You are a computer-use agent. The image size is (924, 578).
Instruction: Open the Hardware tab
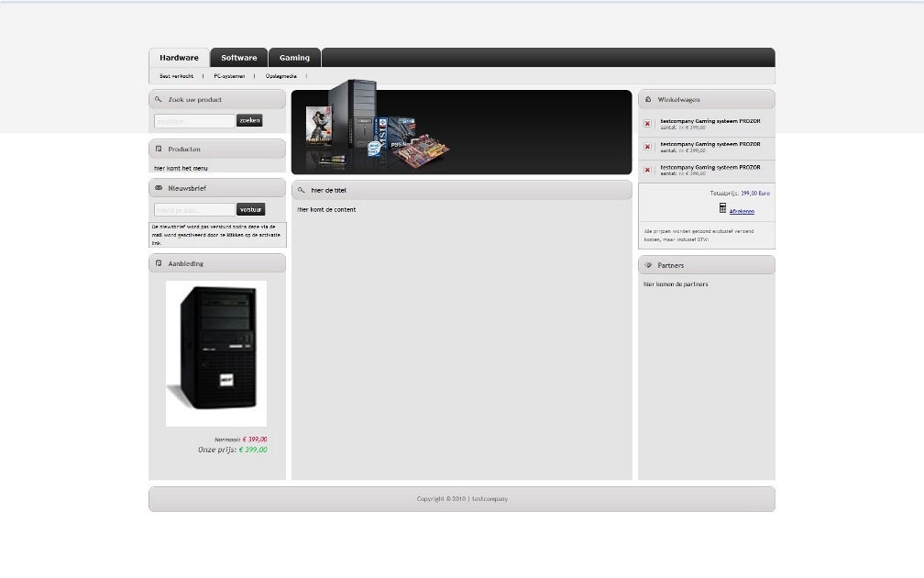click(x=179, y=58)
